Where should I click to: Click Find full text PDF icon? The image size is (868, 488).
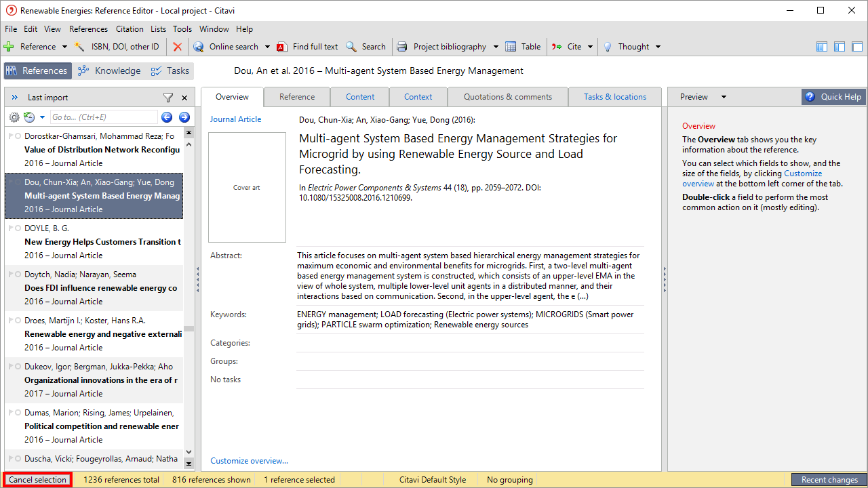pyautogui.click(x=282, y=47)
